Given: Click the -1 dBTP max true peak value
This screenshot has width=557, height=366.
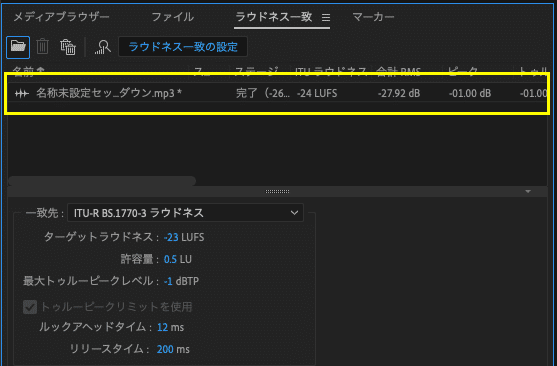Looking at the screenshot, I should pyautogui.click(x=168, y=281).
